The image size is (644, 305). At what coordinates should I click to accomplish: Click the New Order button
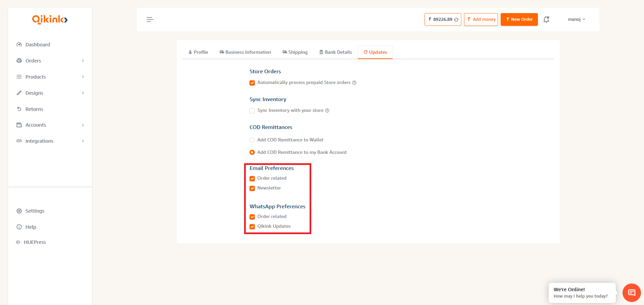(x=519, y=19)
